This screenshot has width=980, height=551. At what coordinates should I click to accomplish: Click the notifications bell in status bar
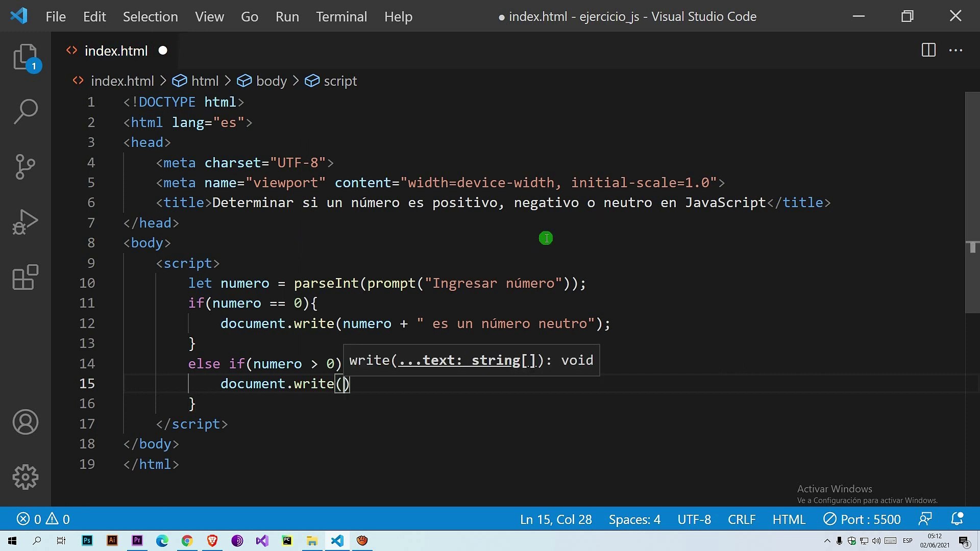coord(957,519)
